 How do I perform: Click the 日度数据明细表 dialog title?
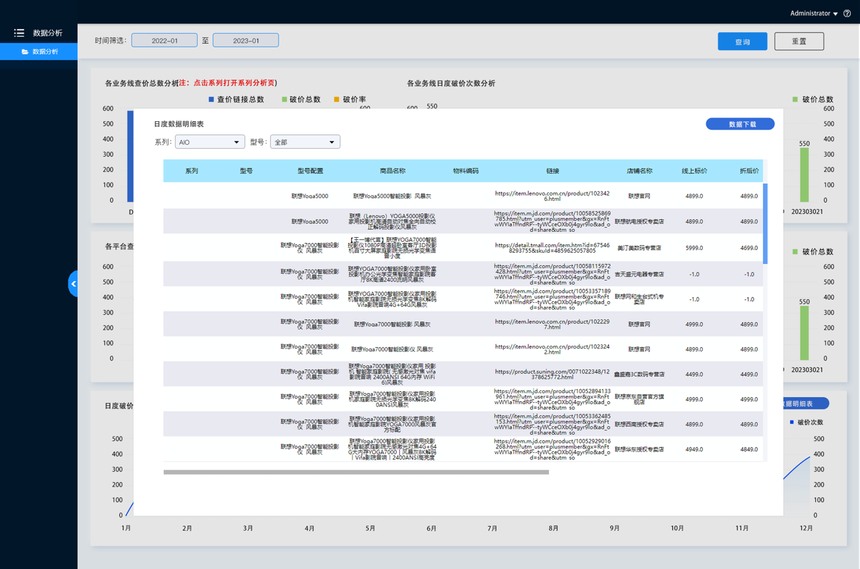(179, 124)
